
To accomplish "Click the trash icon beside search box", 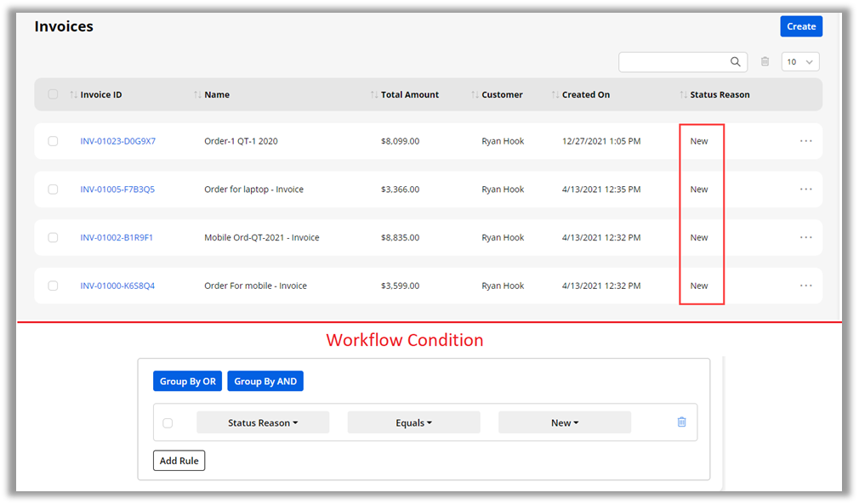I will (x=765, y=62).
